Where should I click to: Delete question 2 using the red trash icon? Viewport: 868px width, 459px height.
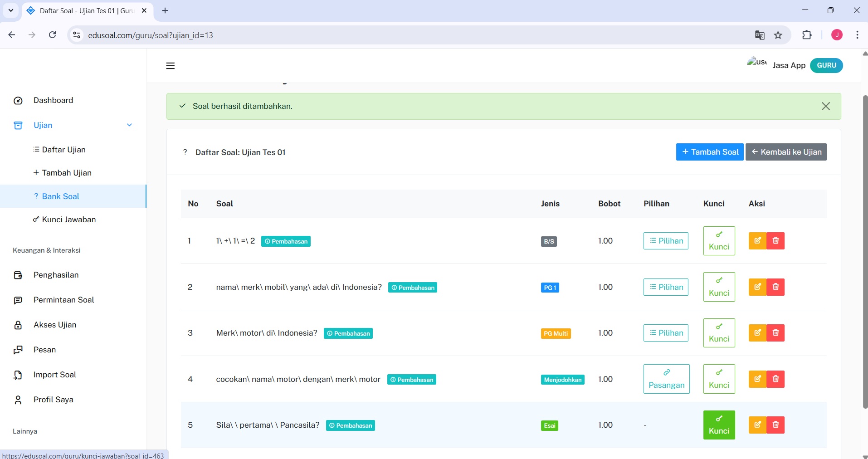(775, 287)
